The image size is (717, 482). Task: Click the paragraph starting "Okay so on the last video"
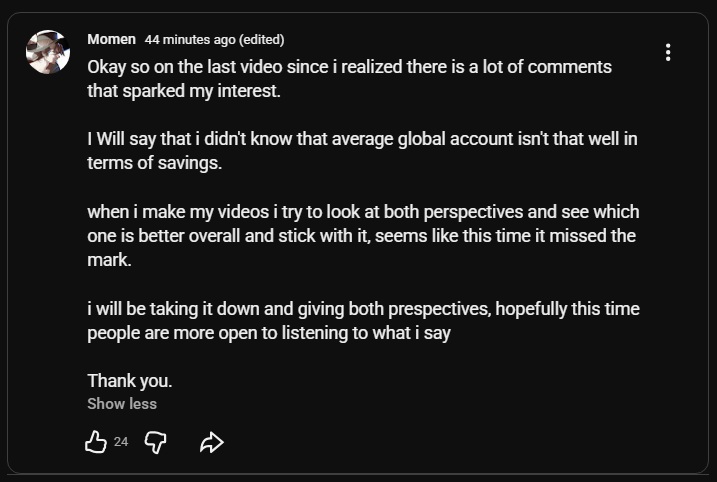tap(349, 79)
